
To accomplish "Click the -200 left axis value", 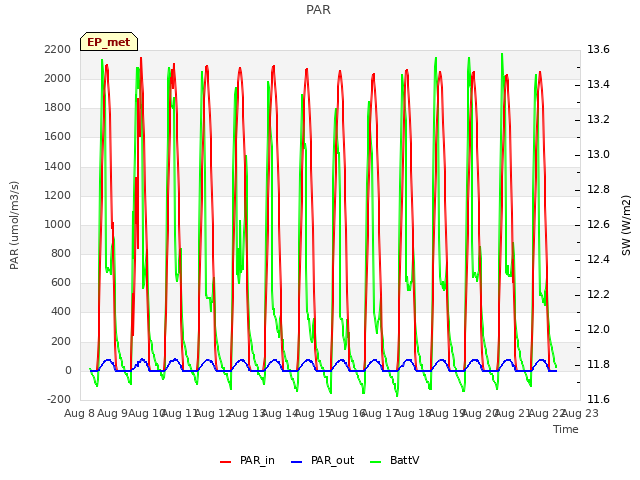I will click(59, 399).
